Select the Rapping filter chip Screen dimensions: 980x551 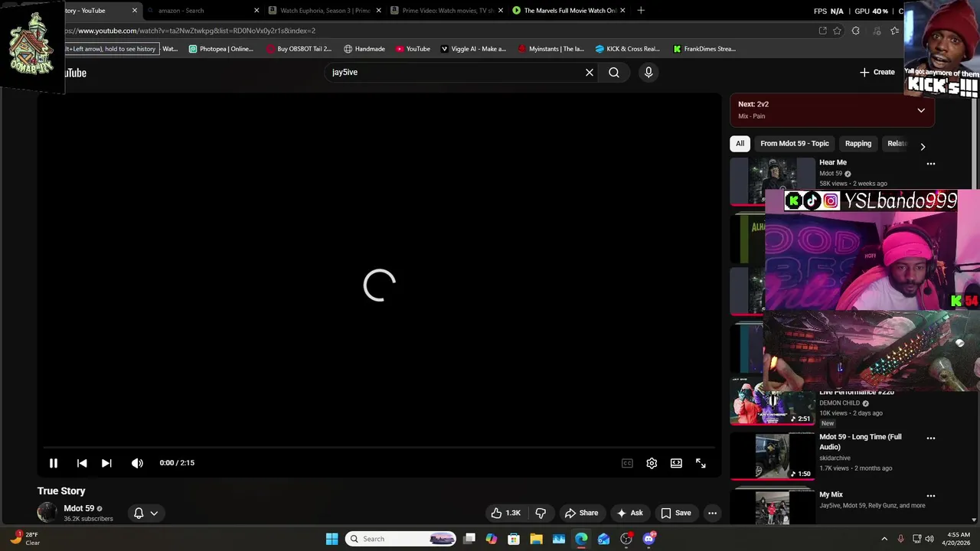(x=857, y=143)
